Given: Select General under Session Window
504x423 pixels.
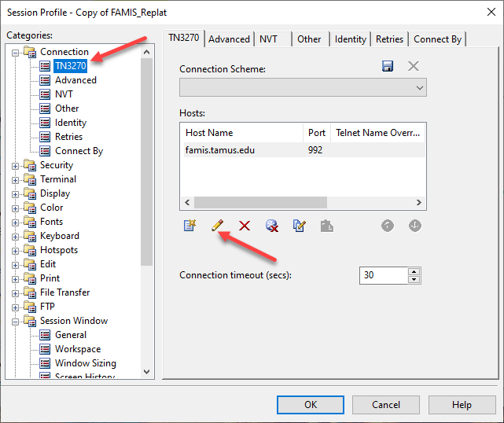Looking at the screenshot, I should tap(71, 335).
